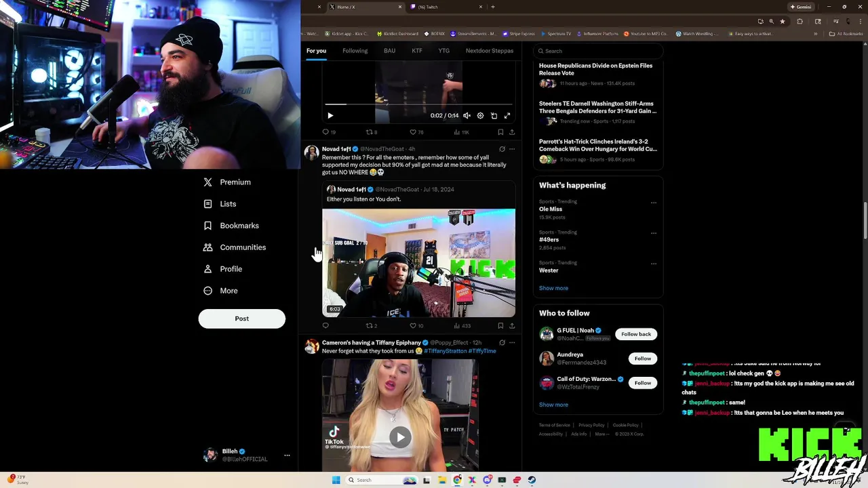Screen dimensions: 868x488
Task: Switch to the BAU tab
Action: coord(389,51)
